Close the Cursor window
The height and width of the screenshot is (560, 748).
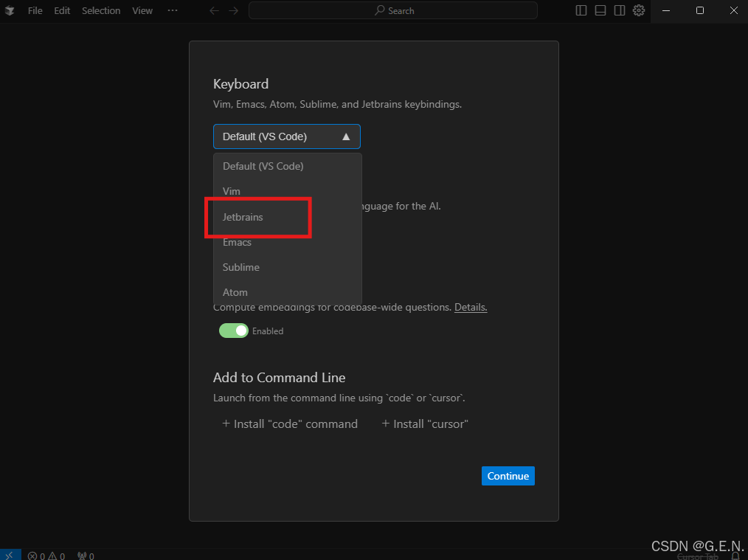[733, 10]
